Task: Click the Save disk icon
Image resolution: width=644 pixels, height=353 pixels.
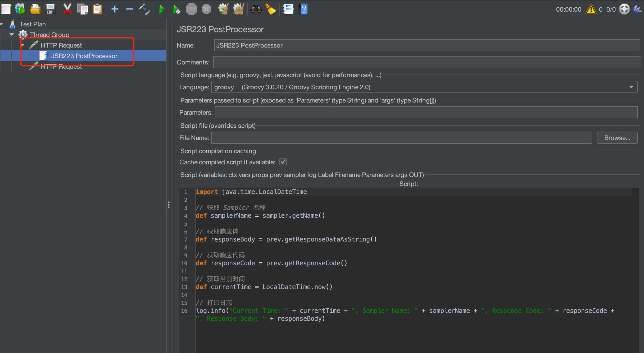Action: pos(50,9)
